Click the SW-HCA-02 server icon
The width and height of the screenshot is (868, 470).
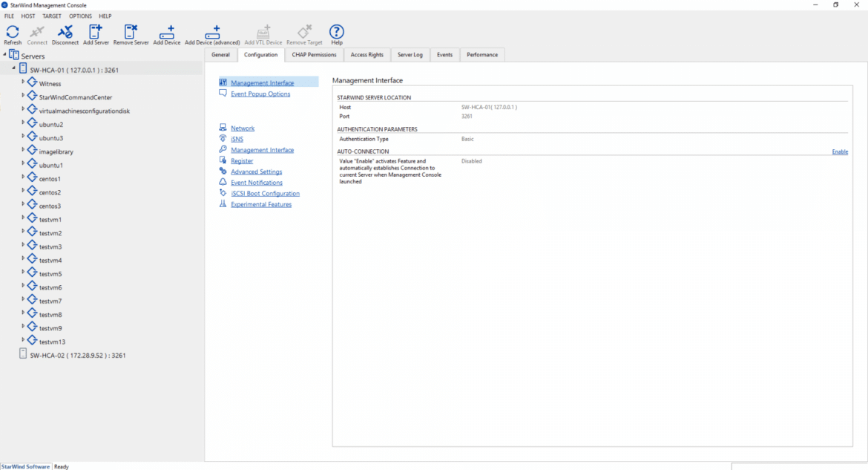23,353
